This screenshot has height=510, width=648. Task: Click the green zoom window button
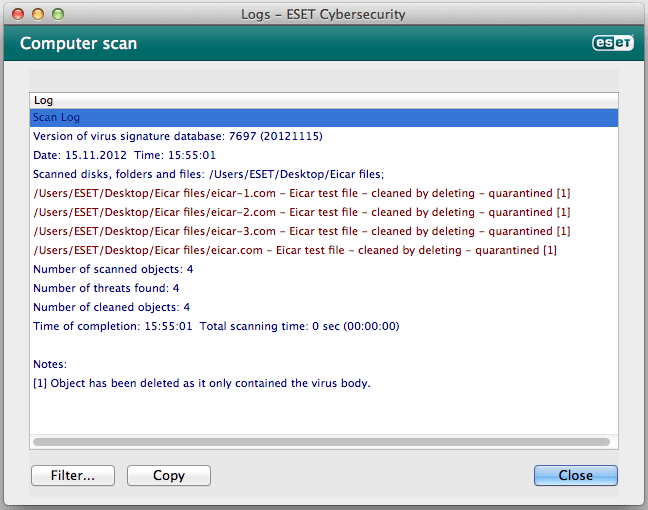coord(58,15)
